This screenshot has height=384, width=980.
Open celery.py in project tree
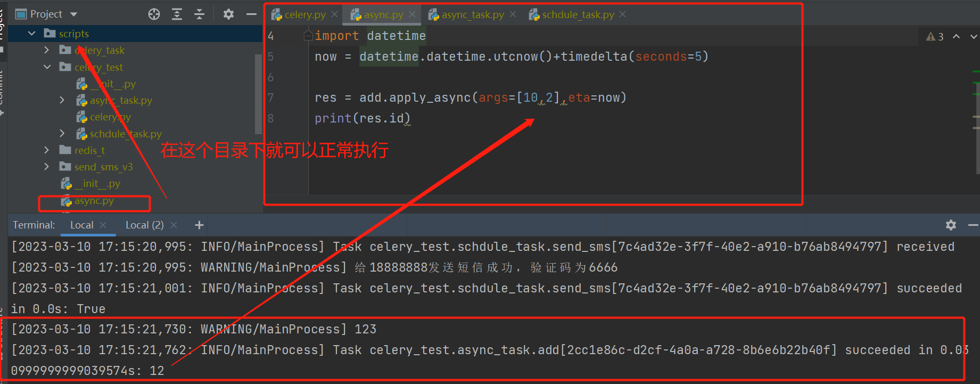110,117
